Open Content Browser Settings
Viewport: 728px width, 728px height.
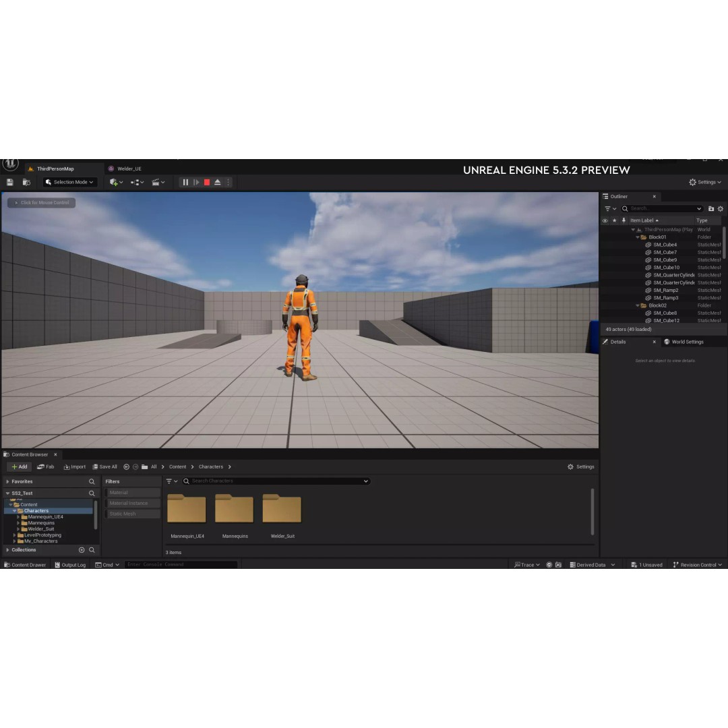(581, 467)
